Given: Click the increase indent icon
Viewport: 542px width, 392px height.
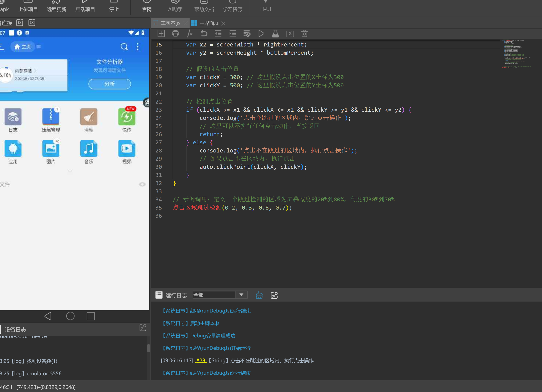Looking at the screenshot, I should click(232, 34).
